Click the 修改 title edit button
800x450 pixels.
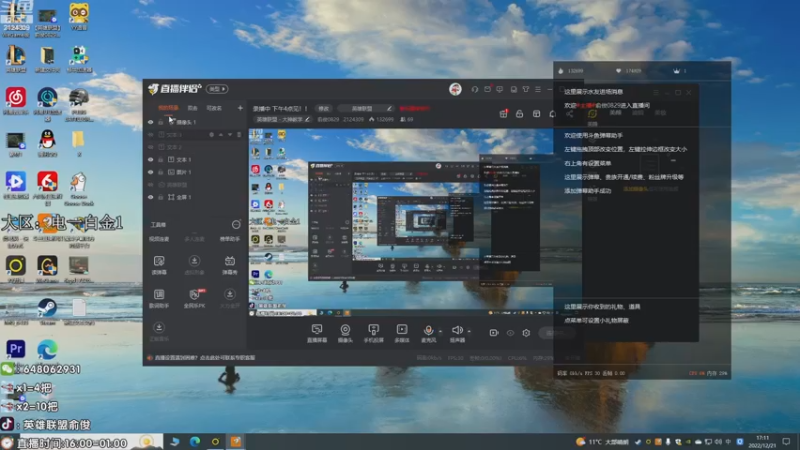(x=324, y=108)
